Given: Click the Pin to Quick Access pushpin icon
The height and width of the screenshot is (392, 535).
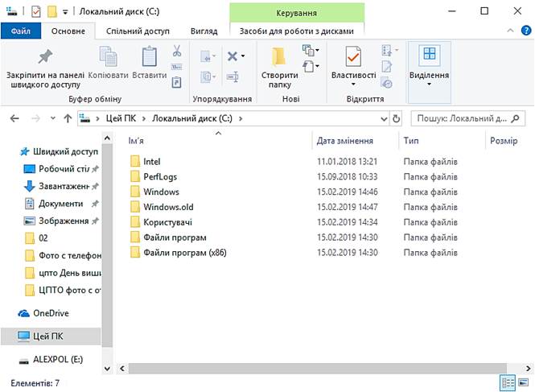Looking at the screenshot, I should click(x=45, y=56).
